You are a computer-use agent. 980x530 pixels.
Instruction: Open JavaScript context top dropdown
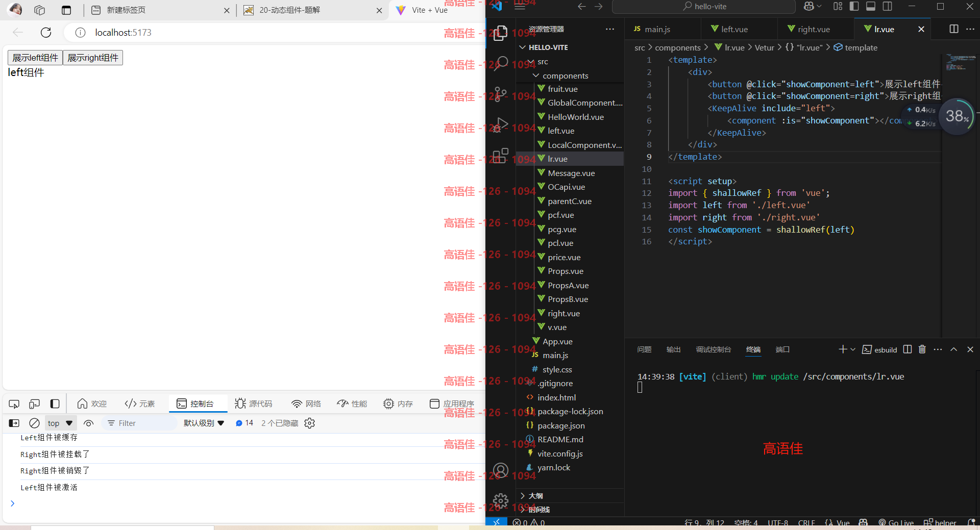click(x=60, y=423)
